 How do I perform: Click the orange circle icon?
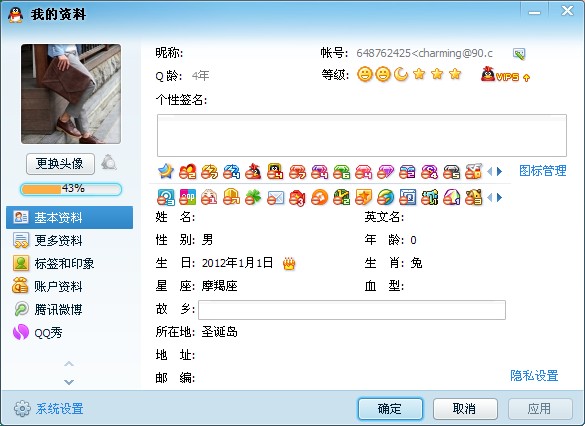tap(319, 197)
